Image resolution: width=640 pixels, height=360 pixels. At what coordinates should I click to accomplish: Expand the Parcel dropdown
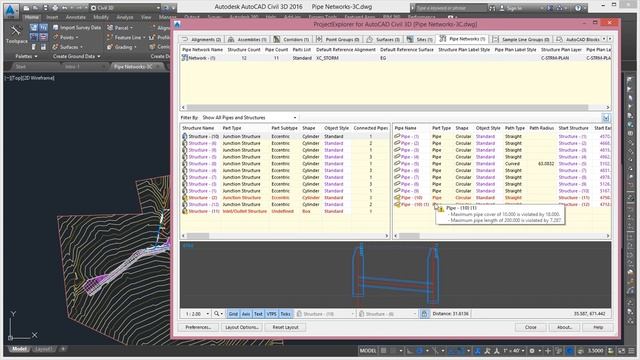pyautogui.click(x=120, y=28)
